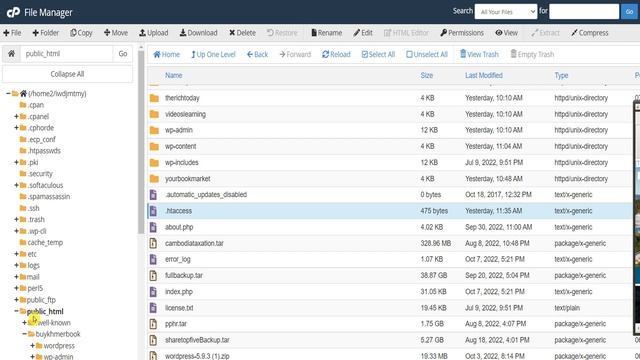The height and width of the screenshot is (360, 640).
Task: Click Select All files
Action: tap(378, 54)
